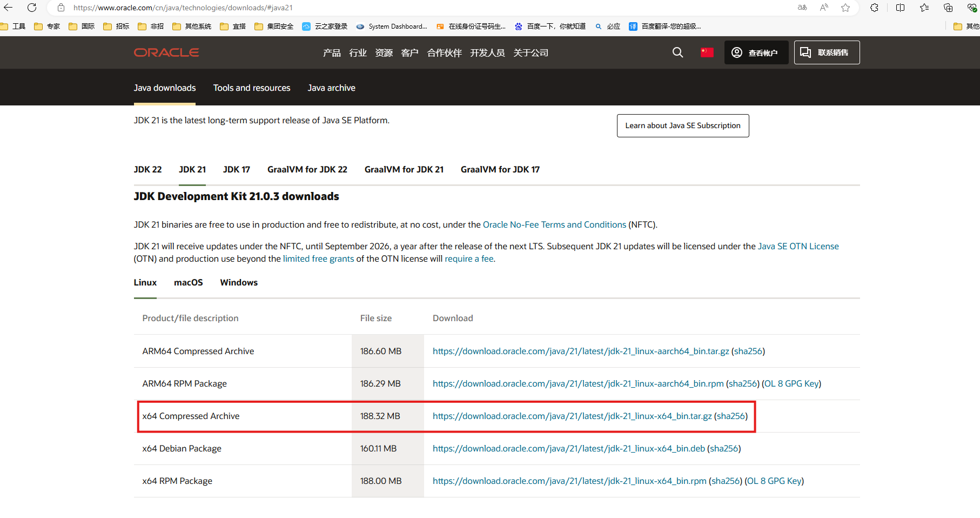This screenshot has width=980, height=518.
Task: Switch to the macOS tab
Action: [x=189, y=282]
